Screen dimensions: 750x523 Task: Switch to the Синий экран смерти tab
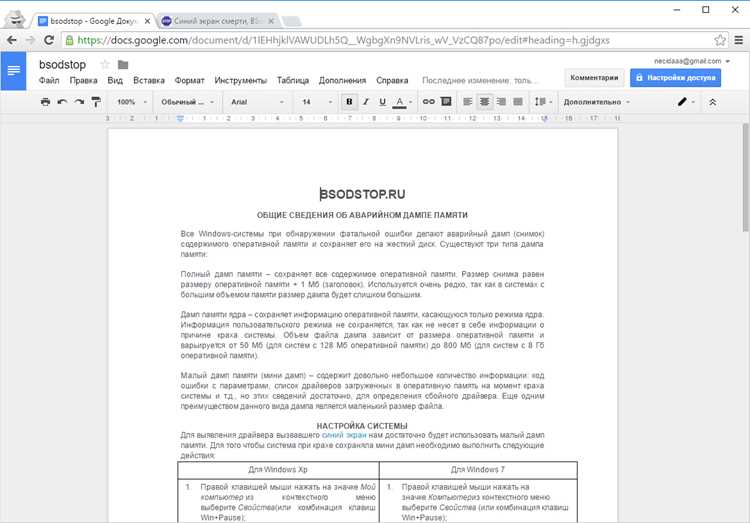click(x=218, y=21)
